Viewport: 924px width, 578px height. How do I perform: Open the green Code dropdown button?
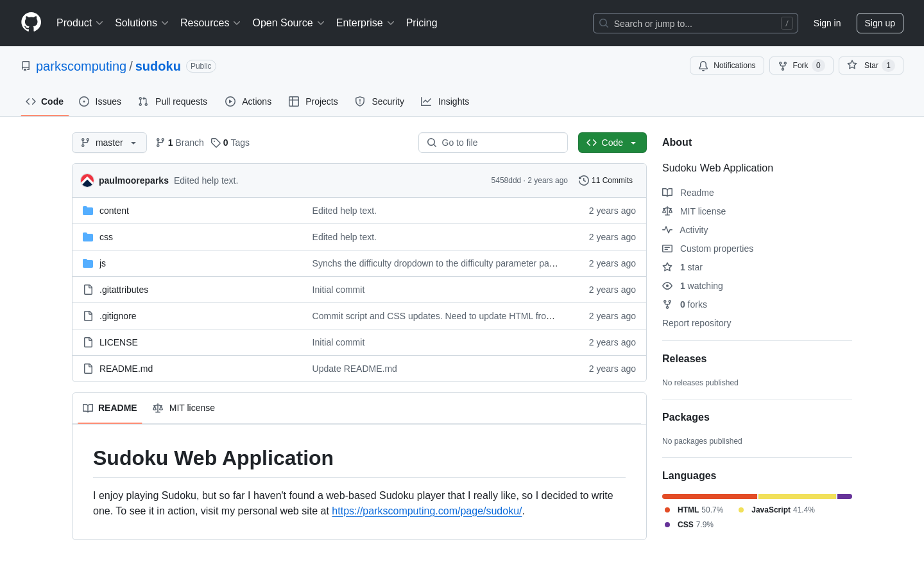(612, 143)
